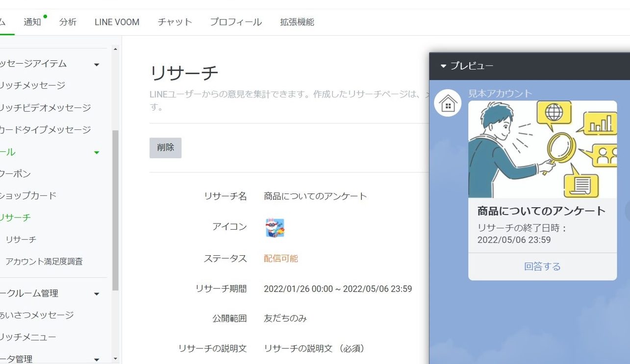Go to the チャット tab
The width and height of the screenshot is (630, 364).
(175, 22)
